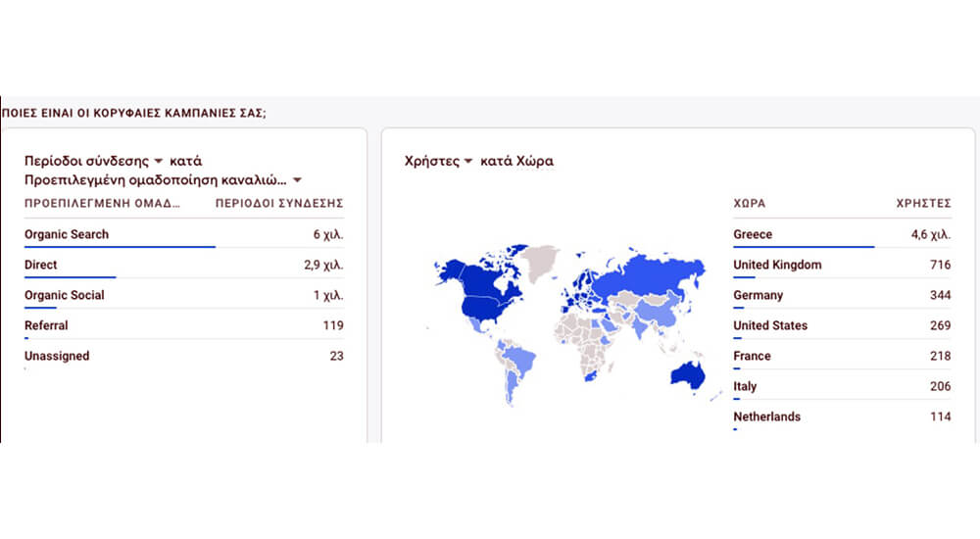The width and height of the screenshot is (980, 539).
Task: Select the Organic Search row
Action: pos(184,234)
